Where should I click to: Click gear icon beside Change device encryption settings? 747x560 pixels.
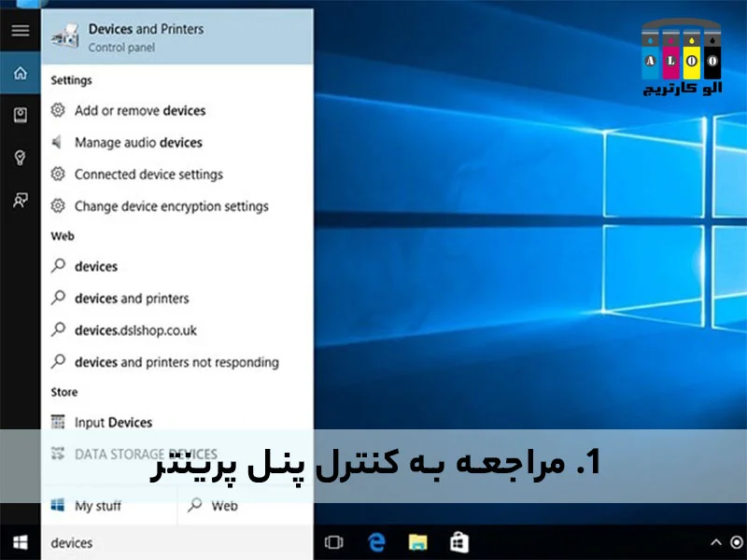click(58, 205)
